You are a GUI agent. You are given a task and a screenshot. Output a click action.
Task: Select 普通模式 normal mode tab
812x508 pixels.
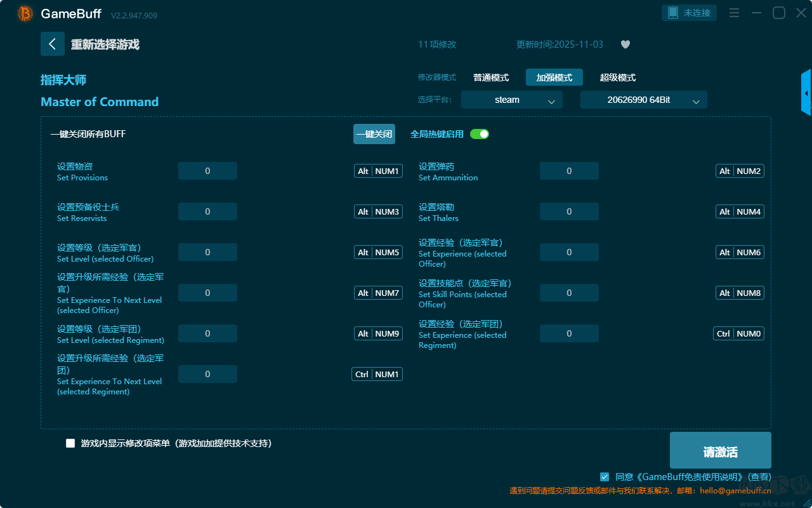coord(491,77)
